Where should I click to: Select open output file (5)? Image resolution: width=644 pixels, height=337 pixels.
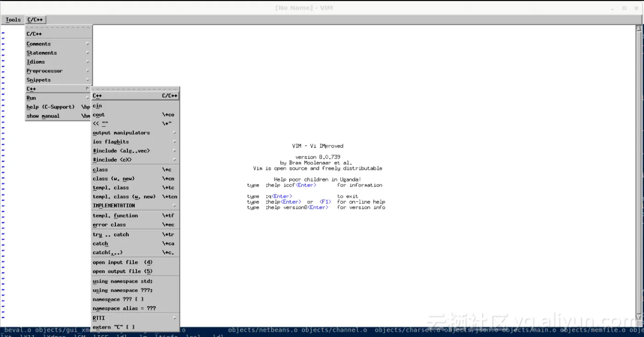click(x=136, y=272)
